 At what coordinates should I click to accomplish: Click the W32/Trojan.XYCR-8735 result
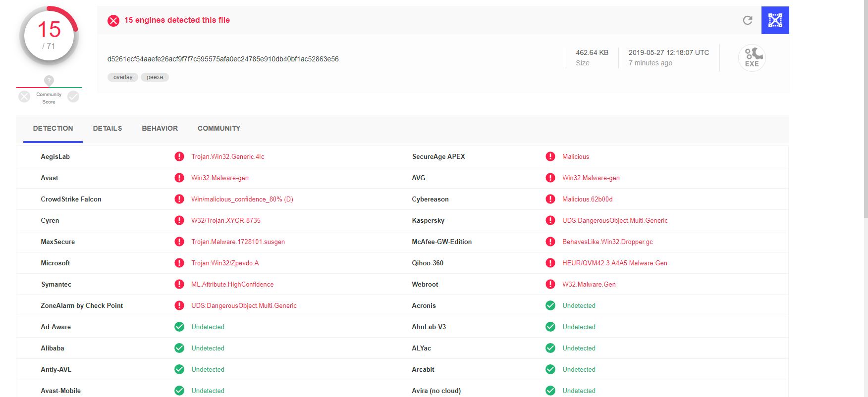pyautogui.click(x=226, y=220)
